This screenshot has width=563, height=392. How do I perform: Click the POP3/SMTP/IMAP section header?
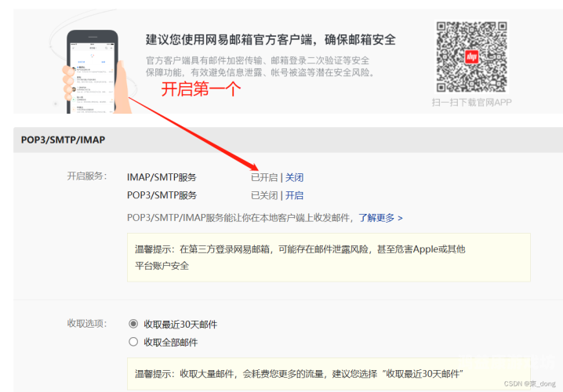(288, 140)
